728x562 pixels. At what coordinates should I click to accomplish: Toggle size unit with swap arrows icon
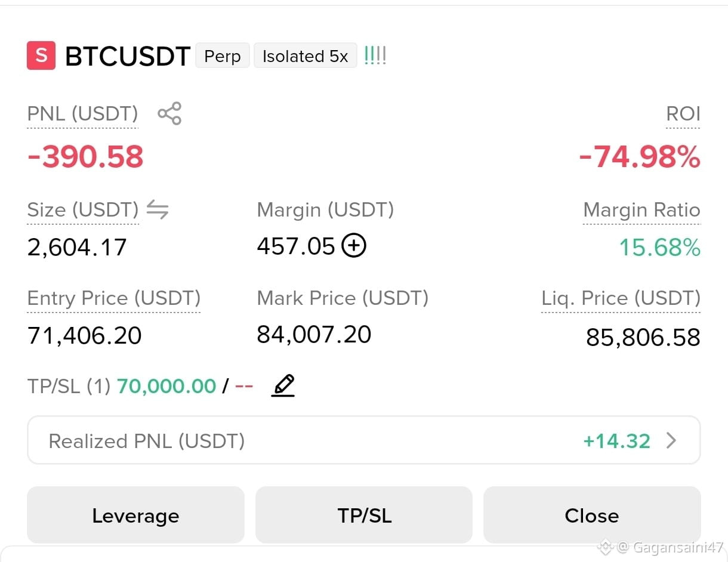tap(158, 209)
